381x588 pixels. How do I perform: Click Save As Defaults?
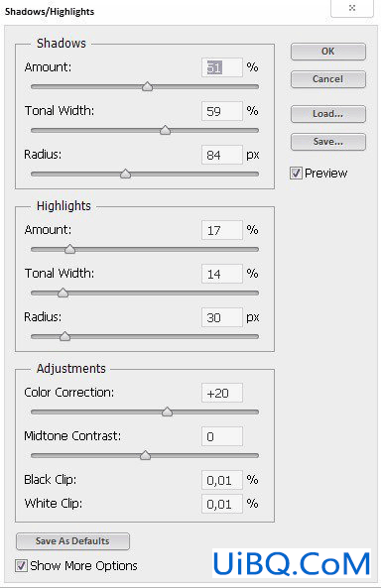[x=72, y=541]
